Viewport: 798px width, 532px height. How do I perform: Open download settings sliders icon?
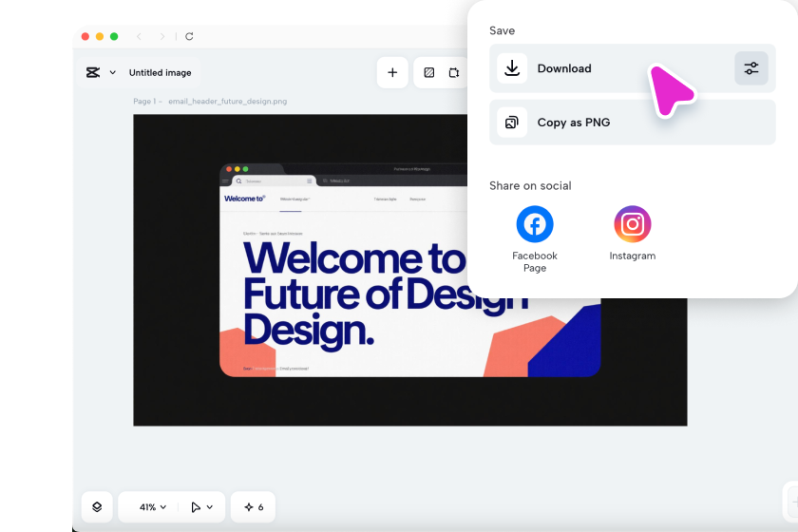click(751, 68)
